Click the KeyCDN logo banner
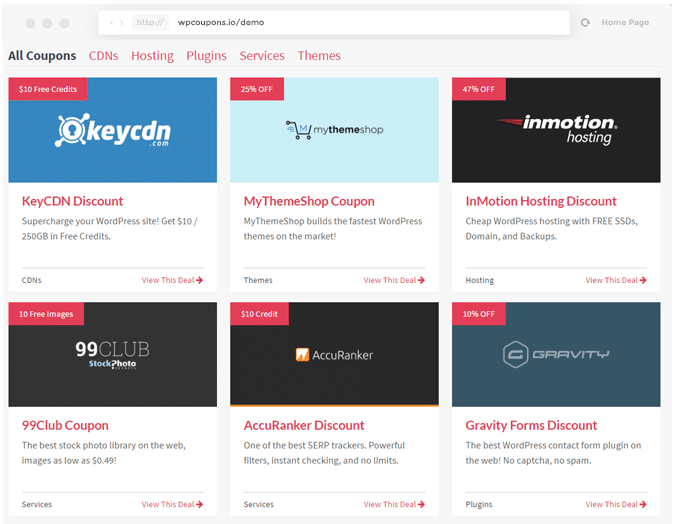The width and height of the screenshot is (674, 524). (113, 130)
